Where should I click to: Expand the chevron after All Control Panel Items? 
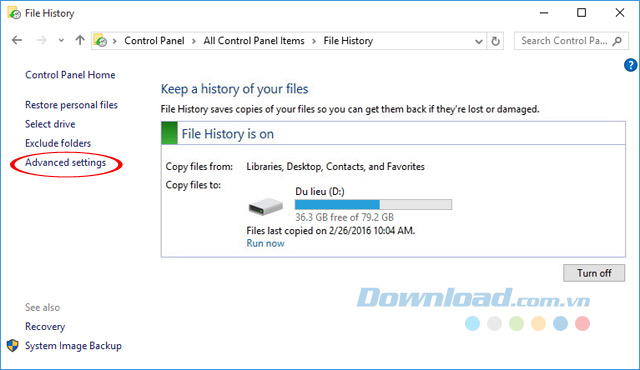click(314, 41)
